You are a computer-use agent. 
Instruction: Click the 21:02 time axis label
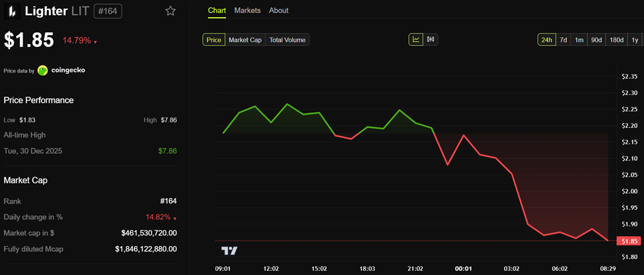click(415, 269)
